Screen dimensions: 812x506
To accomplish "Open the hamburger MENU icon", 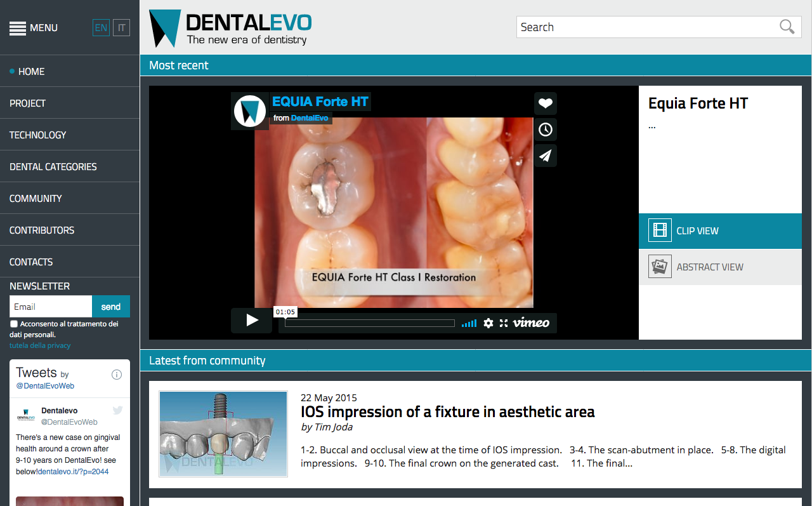I will click(x=18, y=28).
